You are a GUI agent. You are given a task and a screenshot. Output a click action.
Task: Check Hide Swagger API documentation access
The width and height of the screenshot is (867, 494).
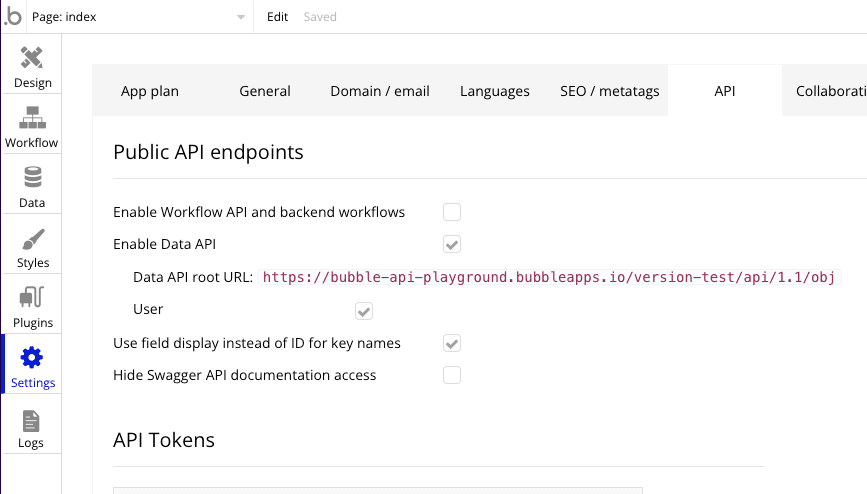coord(452,375)
